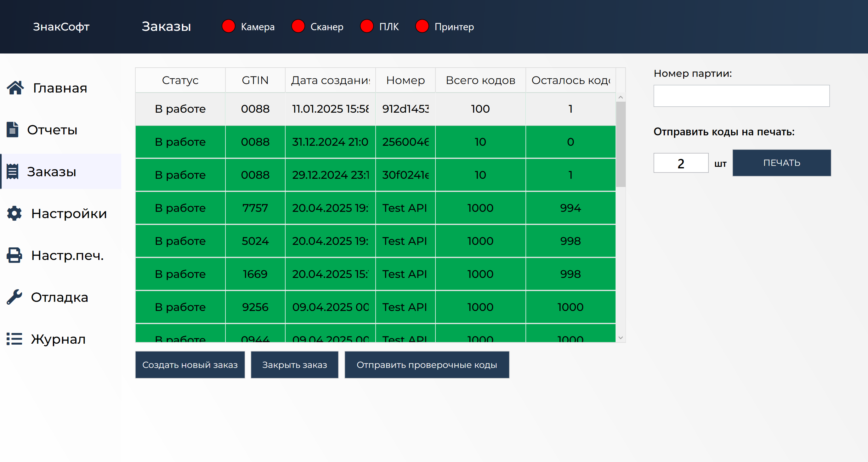Viewport: 868px width, 462px height.
Task: Open the Журнал menu item
Action: coord(58,339)
